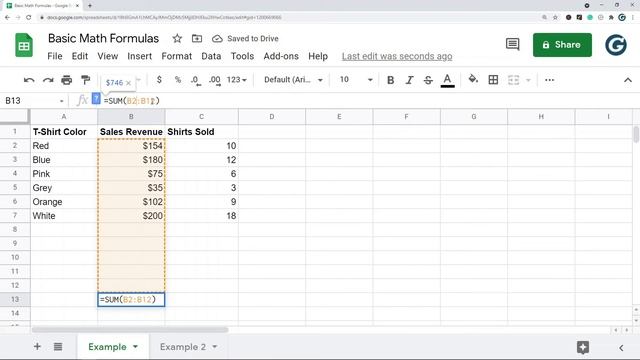Click the Explore button at bottom right
The width and height of the screenshot is (640, 360).
pos(582,347)
